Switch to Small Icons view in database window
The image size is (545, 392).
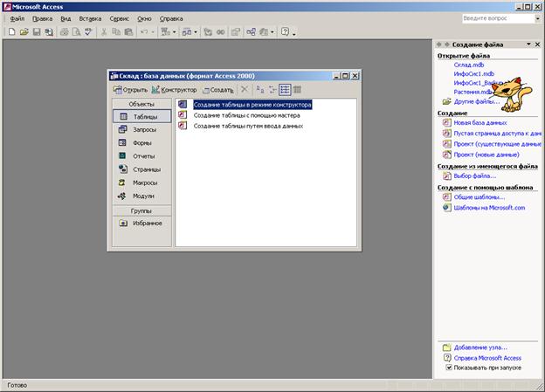tap(272, 90)
